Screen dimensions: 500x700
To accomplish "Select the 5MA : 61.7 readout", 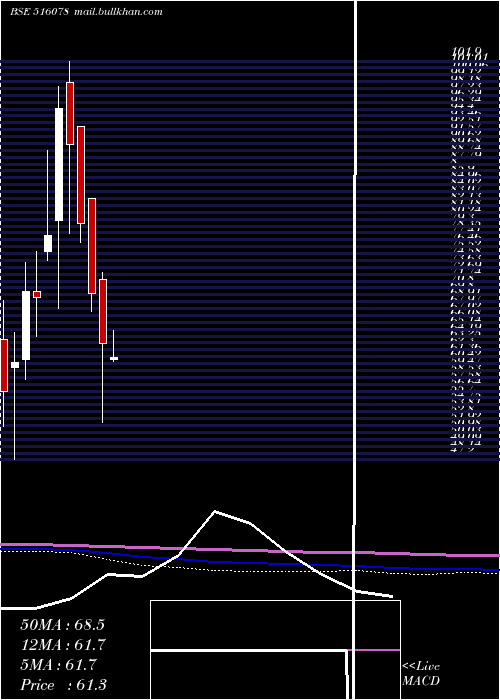I will click(x=58, y=665).
